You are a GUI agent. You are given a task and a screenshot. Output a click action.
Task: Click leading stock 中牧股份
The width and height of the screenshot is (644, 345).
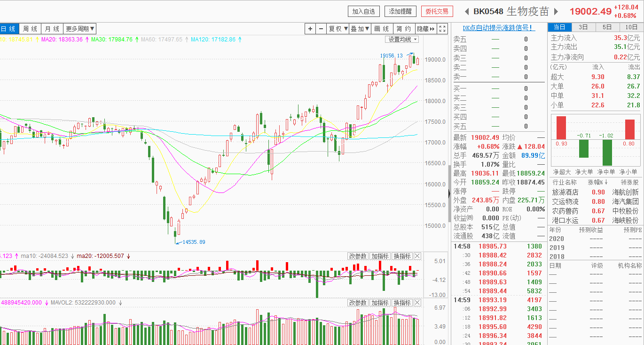tap(626, 211)
